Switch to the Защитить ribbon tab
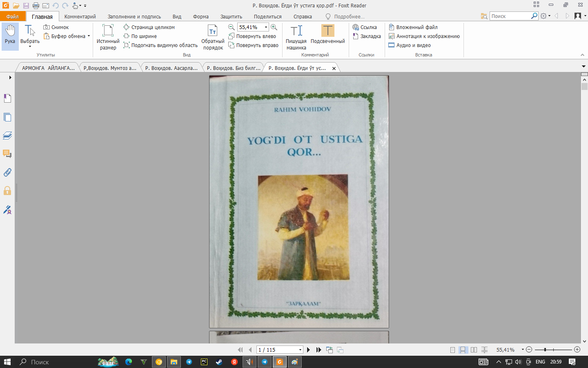The image size is (588, 368). pos(231,17)
